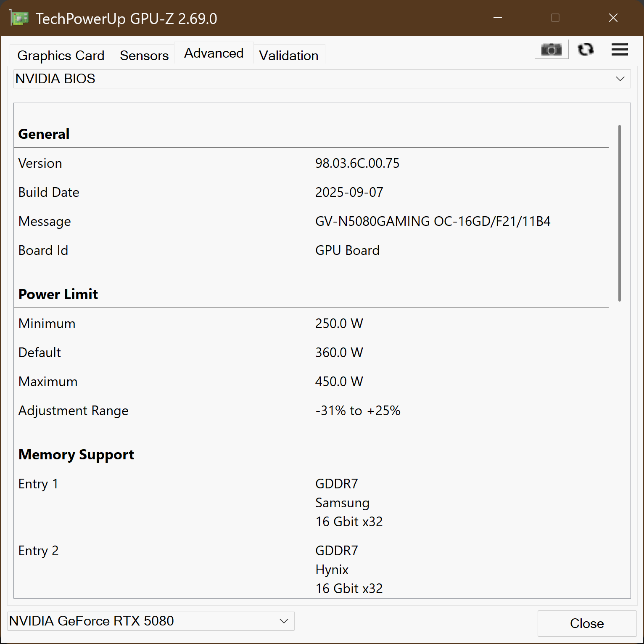Minimize the GPU-Z window

[498, 18]
